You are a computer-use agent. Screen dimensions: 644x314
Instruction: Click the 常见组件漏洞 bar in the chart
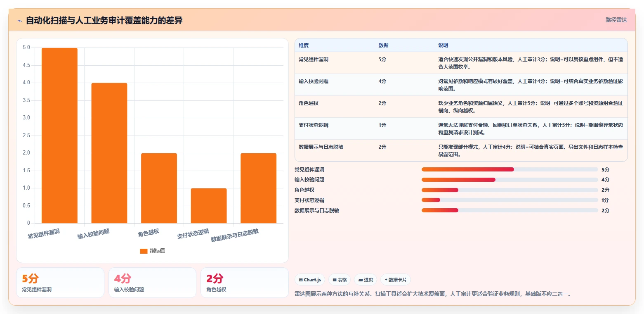(59, 136)
